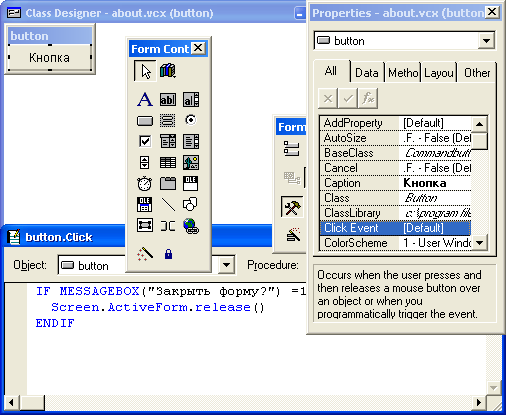Select the Container control tool

[x=145, y=226]
